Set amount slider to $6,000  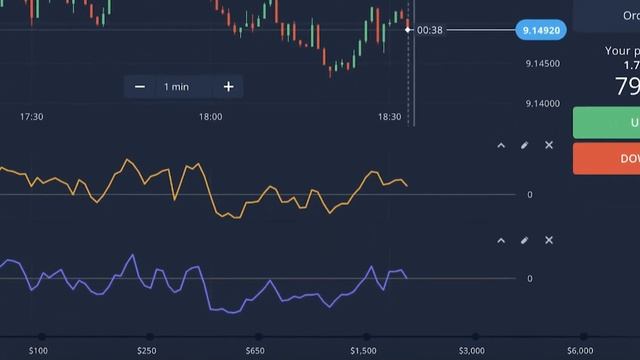click(x=583, y=337)
